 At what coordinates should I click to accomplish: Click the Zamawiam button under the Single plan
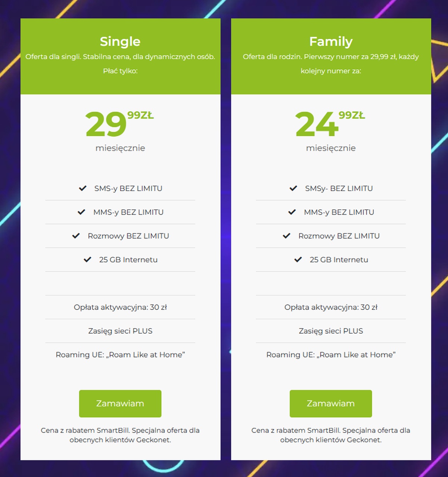click(x=120, y=403)
